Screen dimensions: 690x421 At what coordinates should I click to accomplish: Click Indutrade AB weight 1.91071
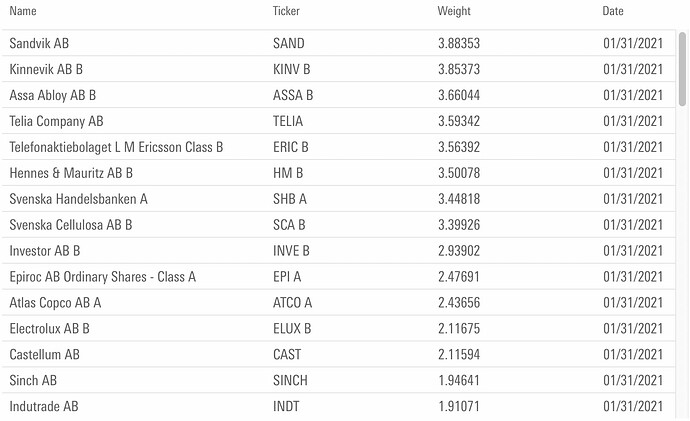point(459,406)
